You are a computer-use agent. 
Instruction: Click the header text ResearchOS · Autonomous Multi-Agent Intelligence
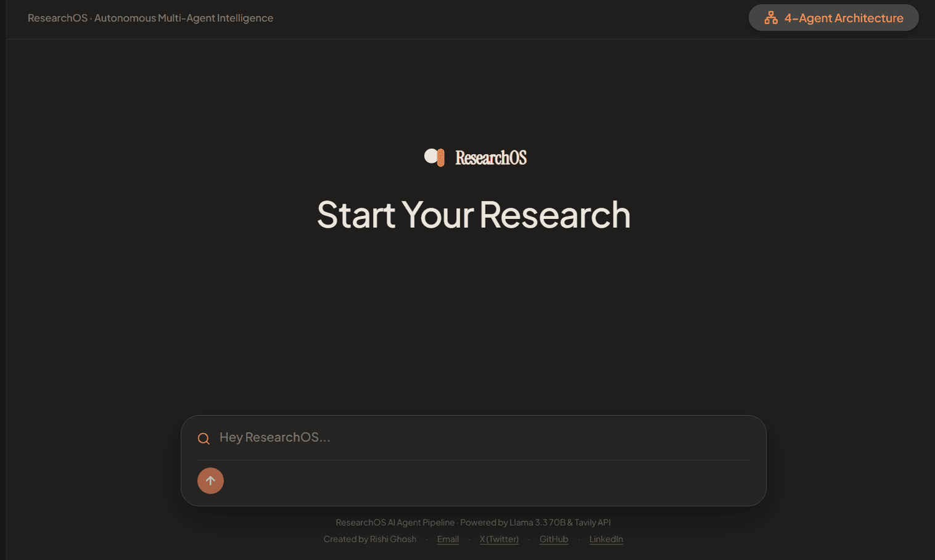(x=150, y=18)
